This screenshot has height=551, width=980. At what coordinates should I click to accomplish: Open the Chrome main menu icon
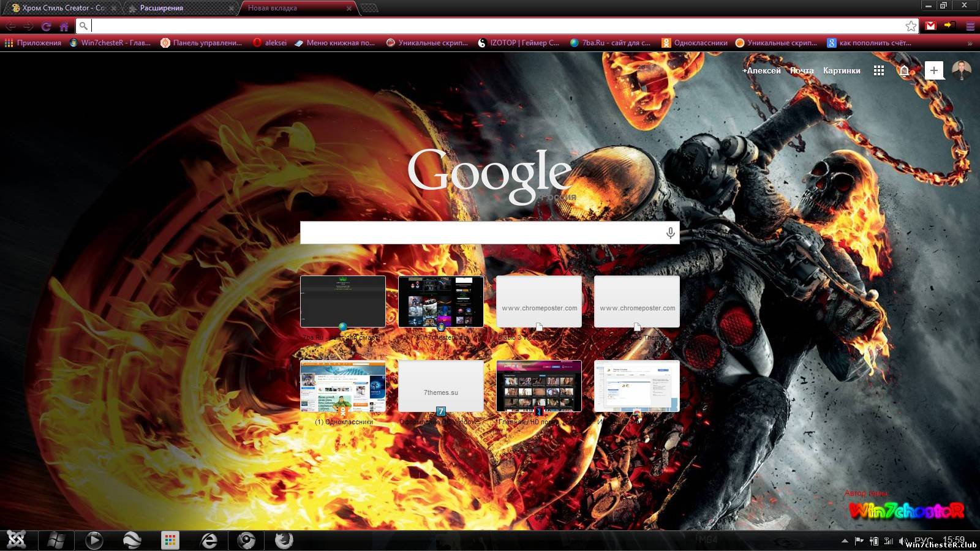[x=970, y=26]
